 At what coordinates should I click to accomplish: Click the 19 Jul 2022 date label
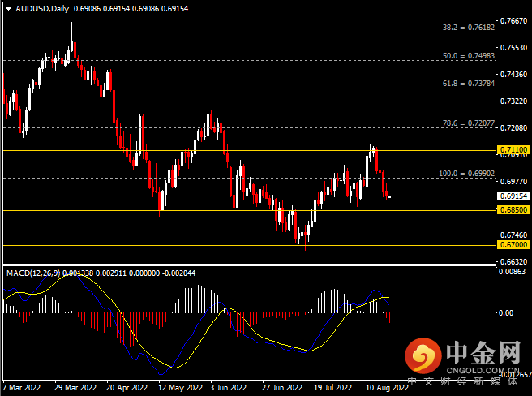[332, 388]
